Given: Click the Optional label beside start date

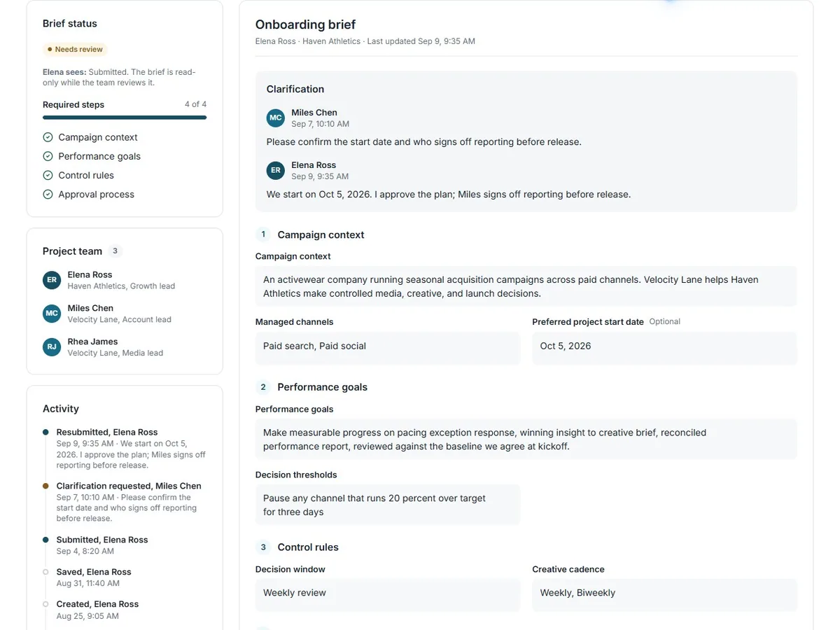Looking at the screenshot, I should (x=664, y=322).
